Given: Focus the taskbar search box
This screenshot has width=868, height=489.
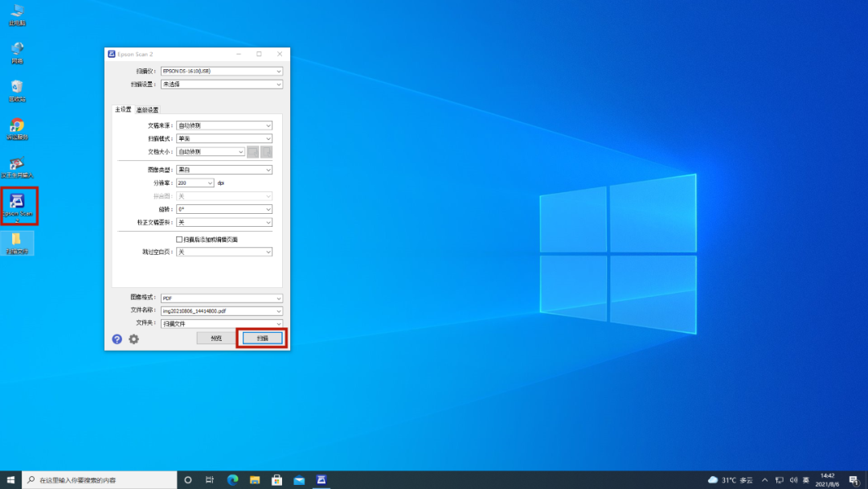Looking at the screenshot, I should pyautogui.click(x=100, y=479).
